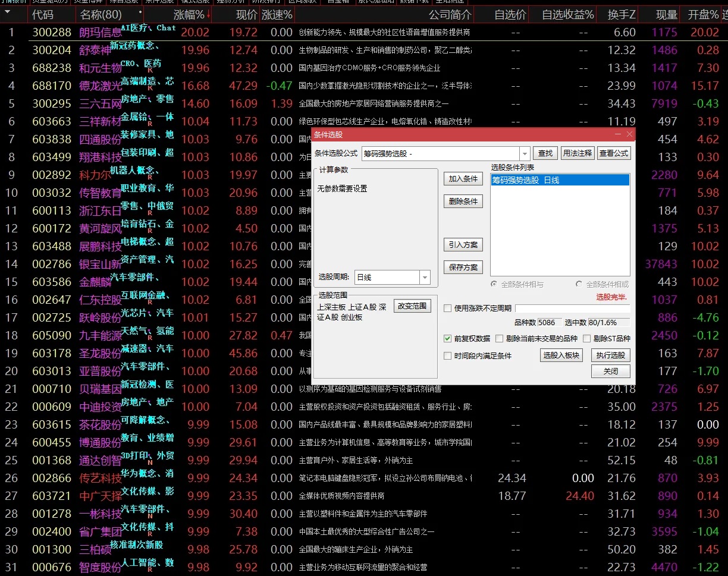Click stock code 600113
728x576 pixels.
click(x=52, y=210)
